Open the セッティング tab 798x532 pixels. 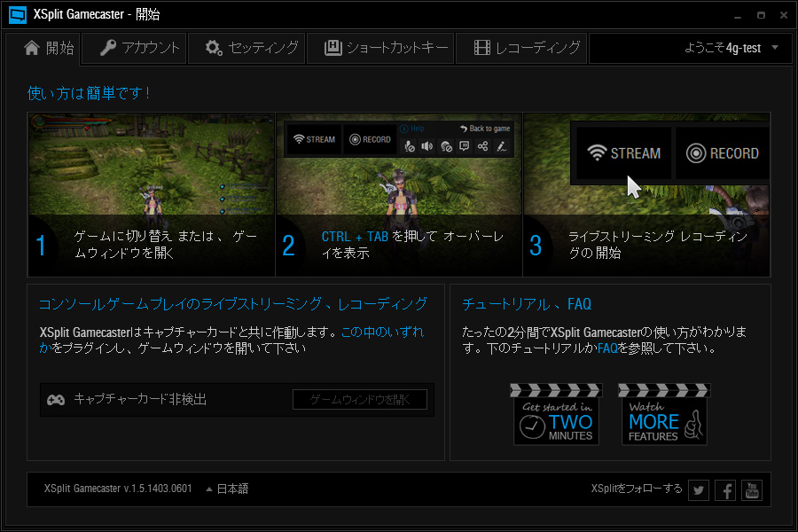pyautogui.click(x=246, y=49)
